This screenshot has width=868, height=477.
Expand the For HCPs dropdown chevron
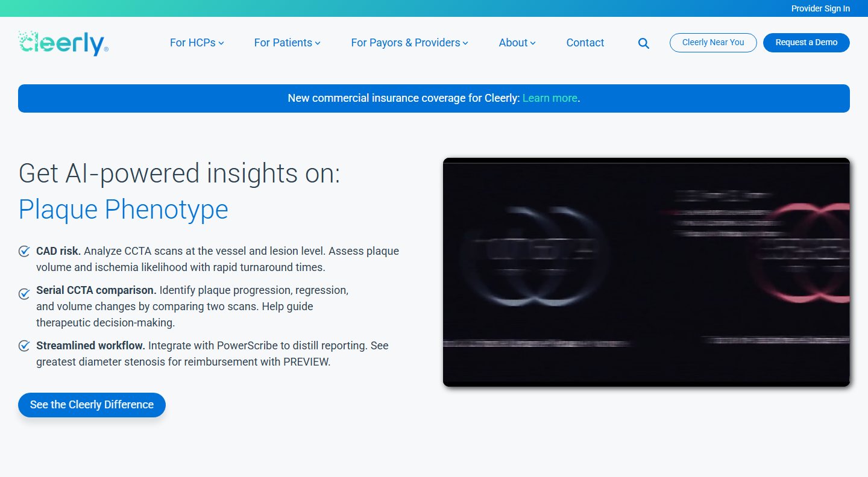221,43
